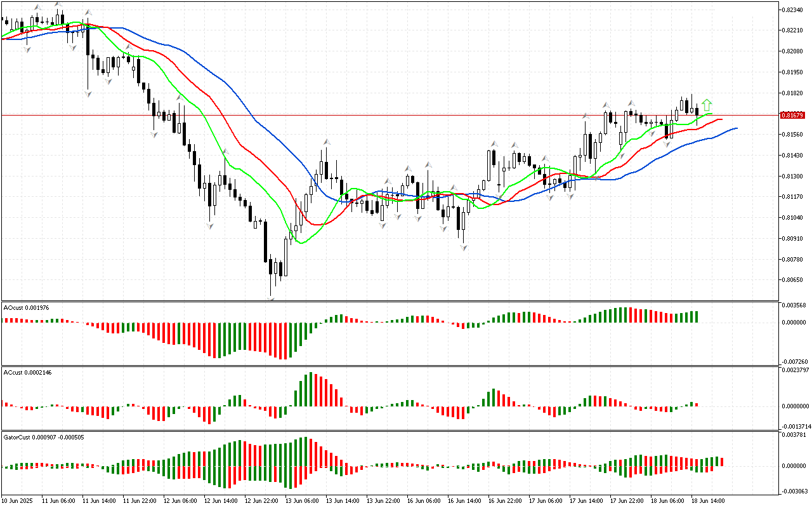Click the 0.003568 AO scale value
The height and width of the screenshot is (508, 812).
click(x=794, y=305)
